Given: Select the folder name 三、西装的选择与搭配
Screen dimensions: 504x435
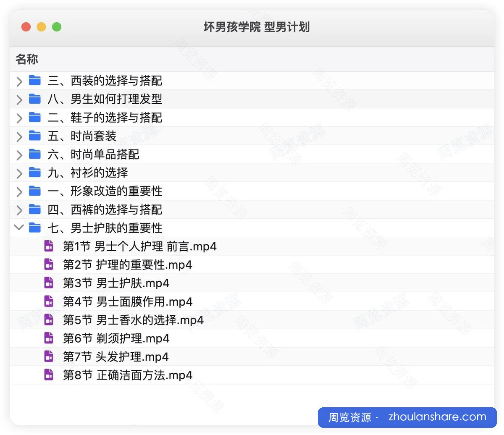Looking at the screenshot, I should click(105, 81).
